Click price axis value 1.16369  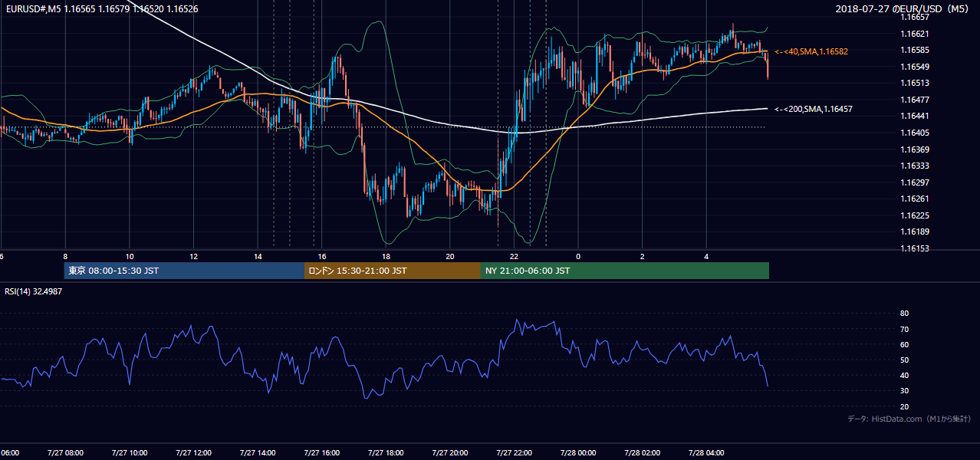coord(914,149)
